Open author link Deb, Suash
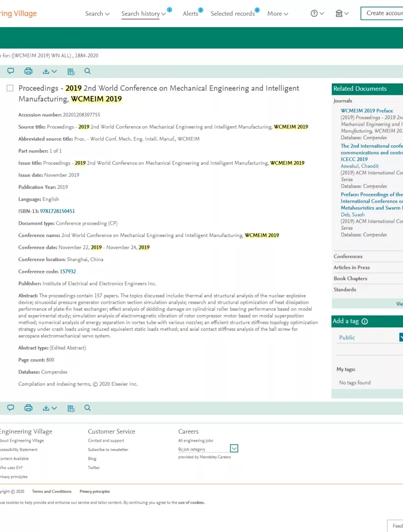The image size is (403, 532). coord(353,214)
